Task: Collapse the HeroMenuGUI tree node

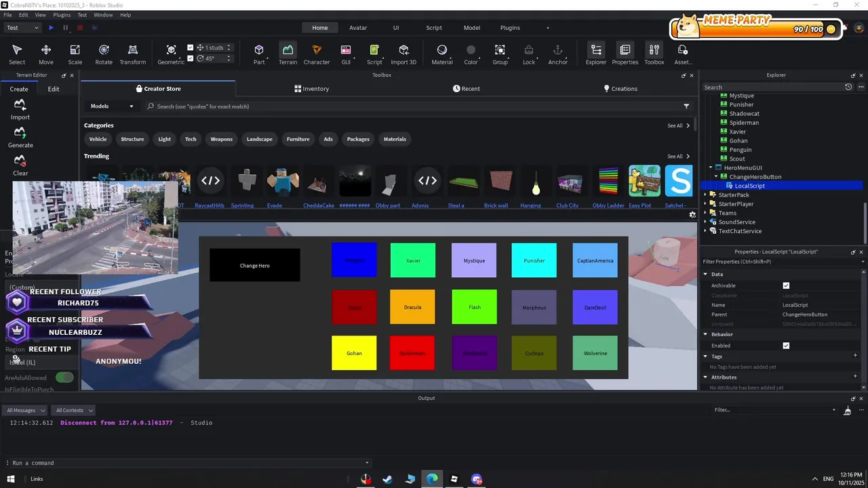Action: (711, 167)
